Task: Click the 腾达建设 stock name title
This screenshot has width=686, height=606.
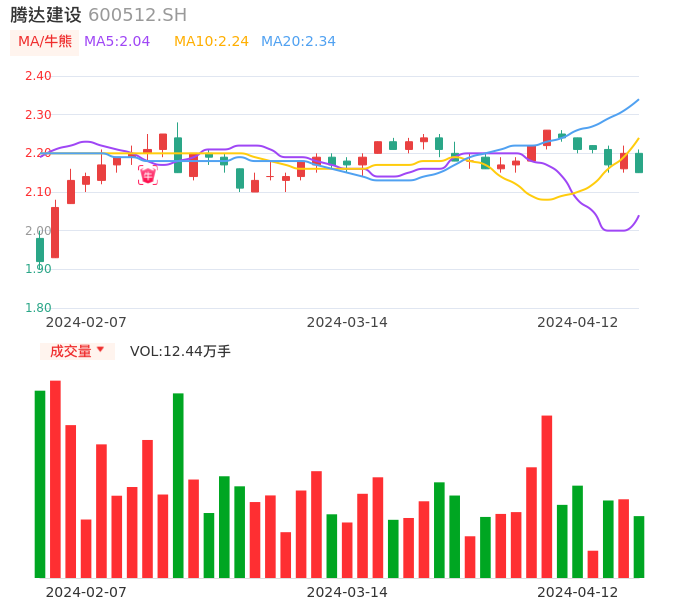Action: [x=46, y=15]
